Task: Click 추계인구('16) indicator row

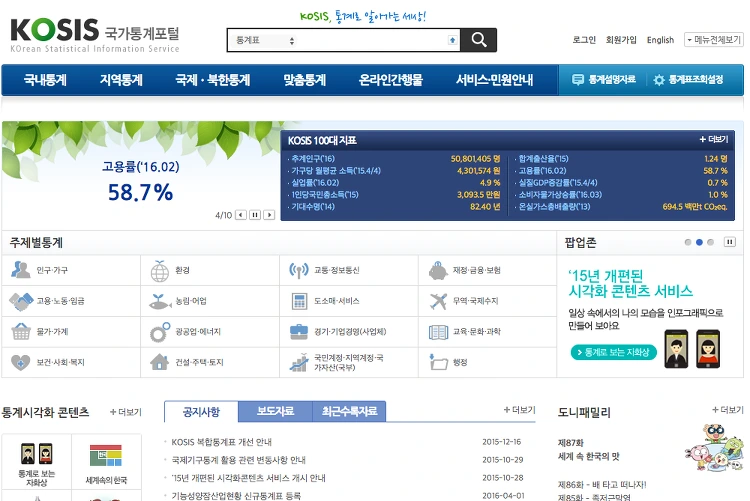Action: pyautogui.click(x=394, y=159)
